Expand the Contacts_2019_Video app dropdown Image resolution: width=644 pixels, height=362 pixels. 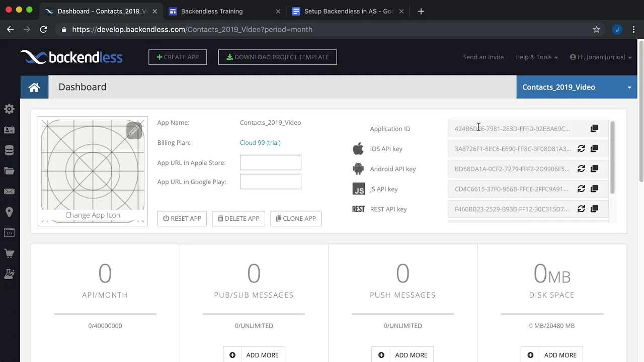pyautogui.click(x=577, y=87)
